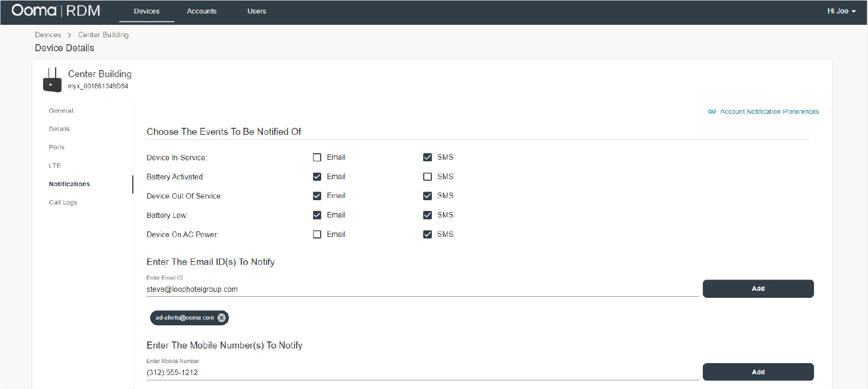
Task: Open the Hi Joe user dropdown
Action: pyautogui.click(x=841, y=11)
